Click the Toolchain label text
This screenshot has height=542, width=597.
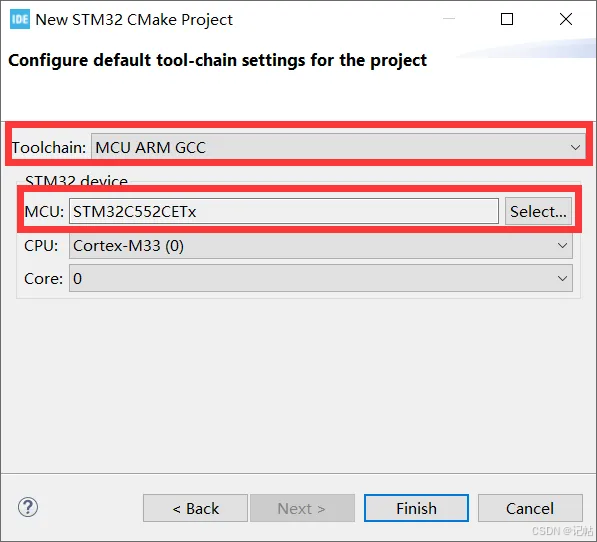point(49,148)
